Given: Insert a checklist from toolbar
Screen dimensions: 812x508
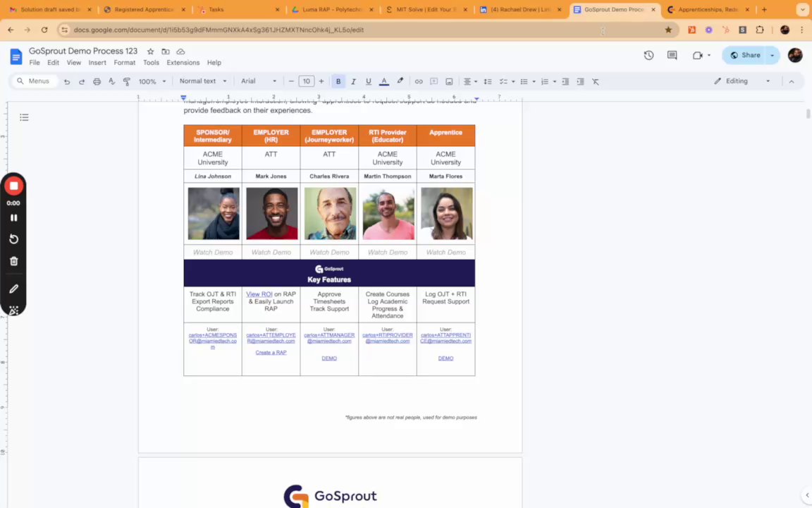Looking at the screenshot, I should click(503, 81).
